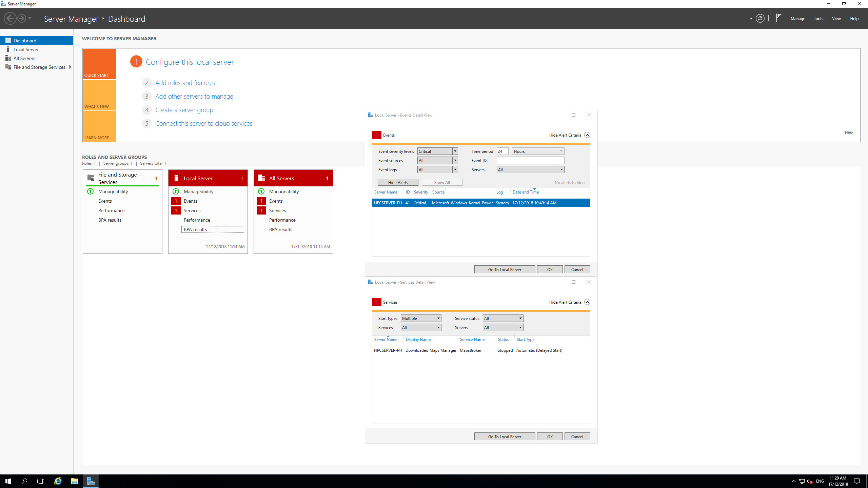Click the red Events alert badge in the Local Server tile
Viewport: 868px width, 488px height.
176,201
